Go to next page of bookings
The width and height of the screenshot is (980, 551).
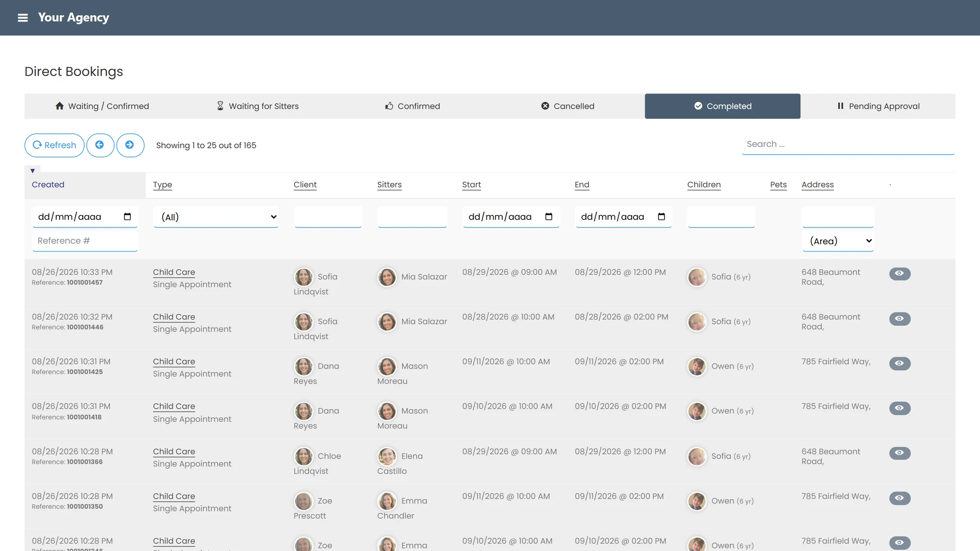pos(130,145)
